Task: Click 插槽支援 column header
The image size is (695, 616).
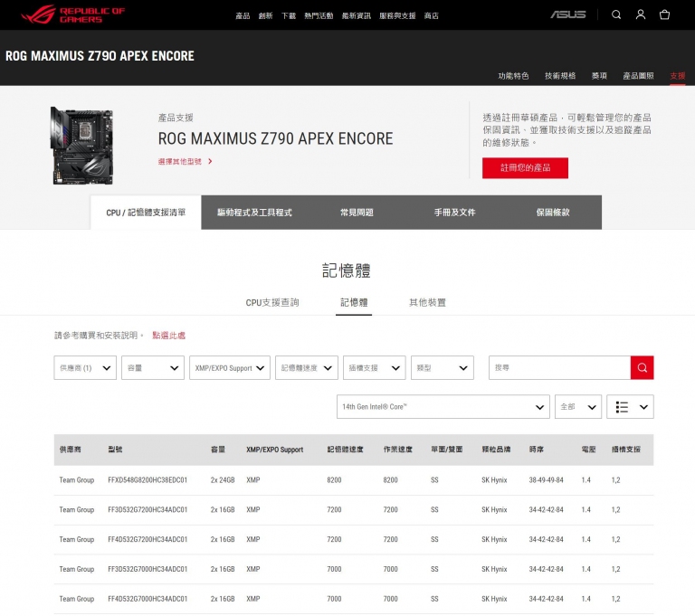Action: 626,450
